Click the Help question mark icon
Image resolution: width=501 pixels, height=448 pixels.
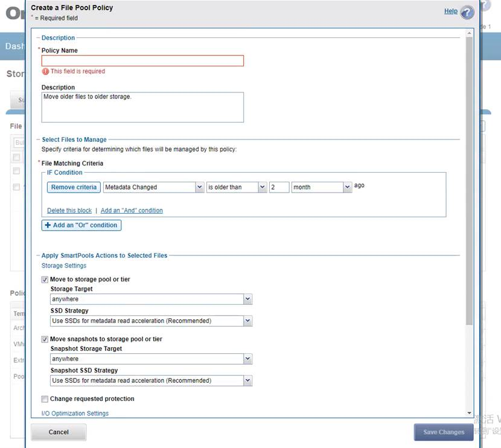[x=467, y=13]
